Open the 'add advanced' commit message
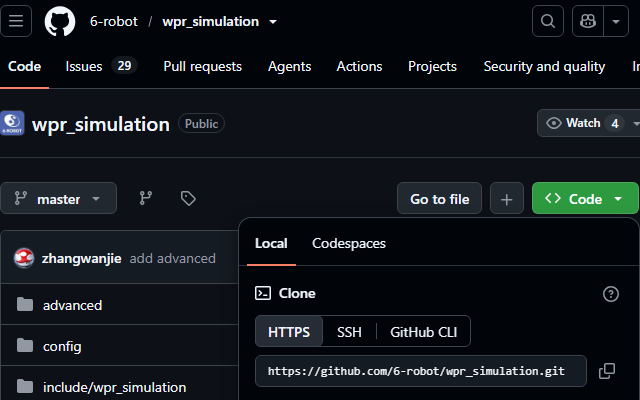Screen dimensions: 640x400 tap(173, 258)
